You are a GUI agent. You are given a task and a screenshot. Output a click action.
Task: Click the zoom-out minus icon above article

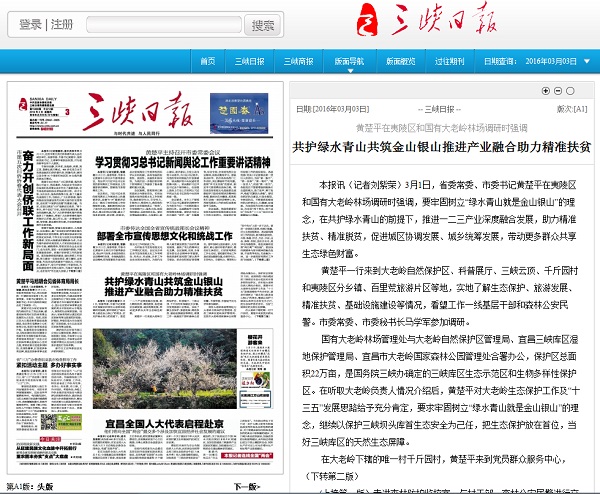pyautogui.click(x=558, y=91)
